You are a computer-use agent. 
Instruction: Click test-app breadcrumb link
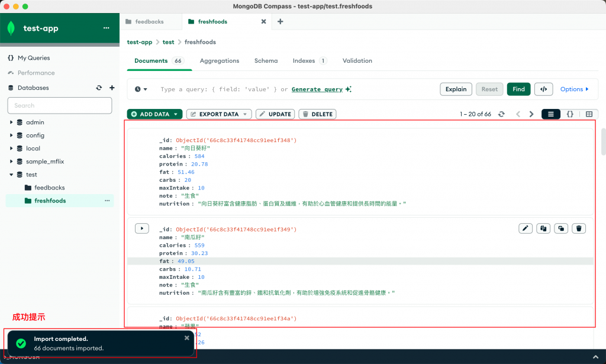coord(140,42)
